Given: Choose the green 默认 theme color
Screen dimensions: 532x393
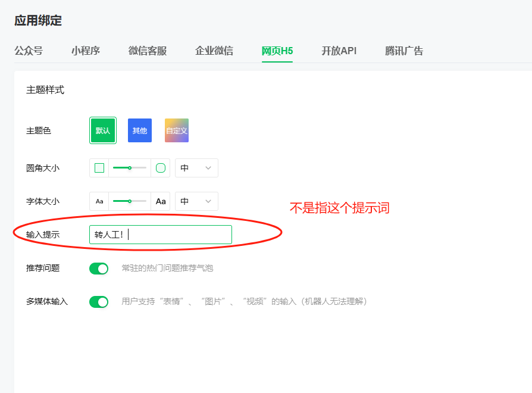Looking at the screenshot, I should [x=103, y=130].
